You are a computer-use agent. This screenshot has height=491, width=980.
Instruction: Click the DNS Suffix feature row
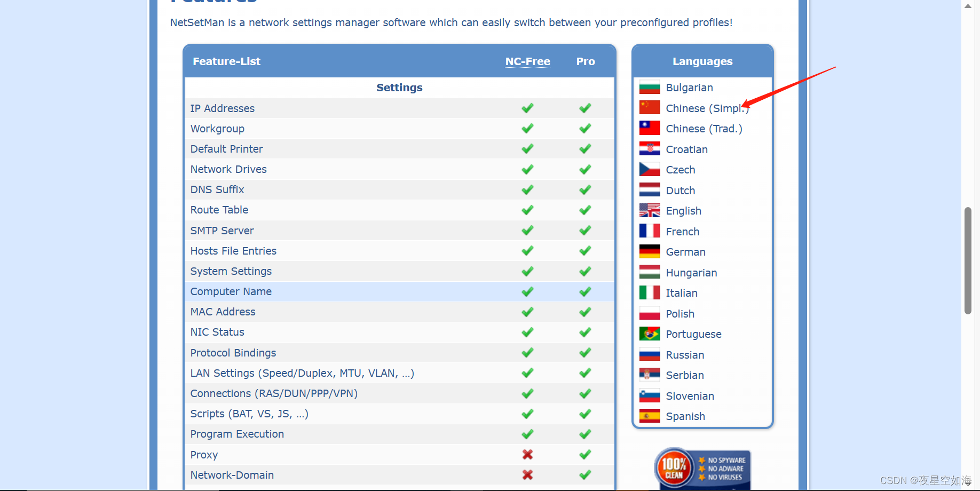pos(399,189)
